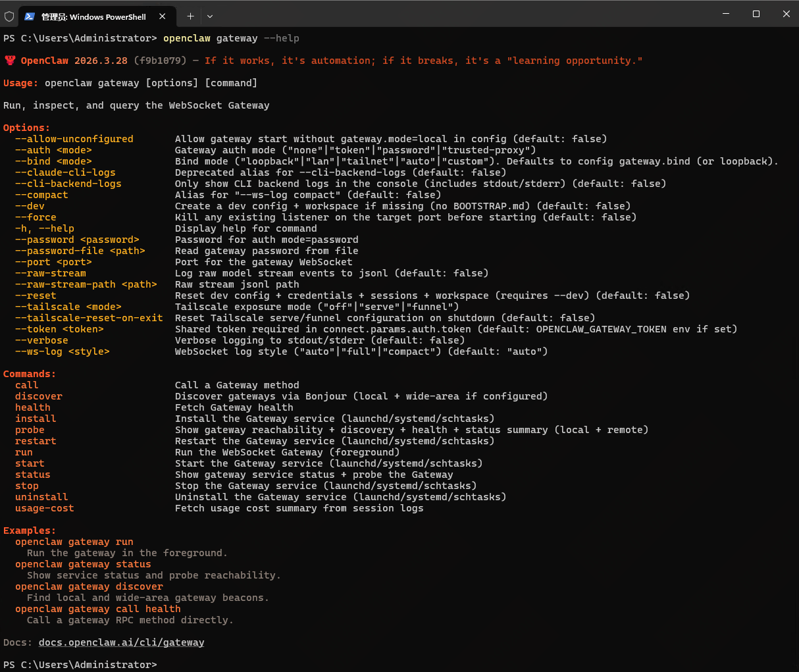
Task: Click 'Run, inspect, and query the WebSocket Gateway'
Action: pyautogui.click(x=136, y=105)
